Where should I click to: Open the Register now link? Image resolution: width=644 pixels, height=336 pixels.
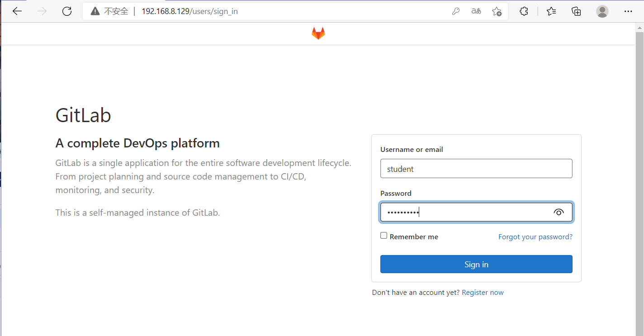tap(483, 292)
